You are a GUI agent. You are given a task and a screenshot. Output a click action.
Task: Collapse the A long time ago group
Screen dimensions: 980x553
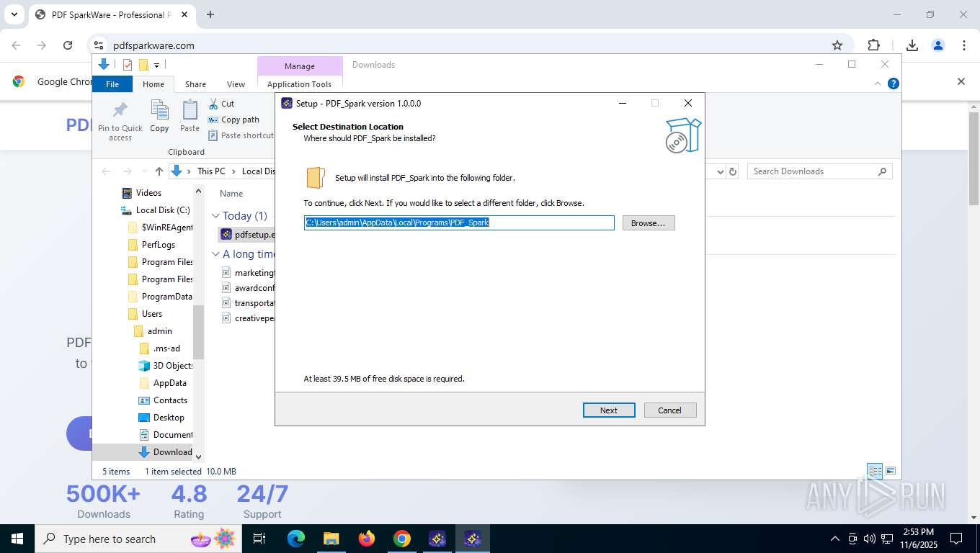215,254
